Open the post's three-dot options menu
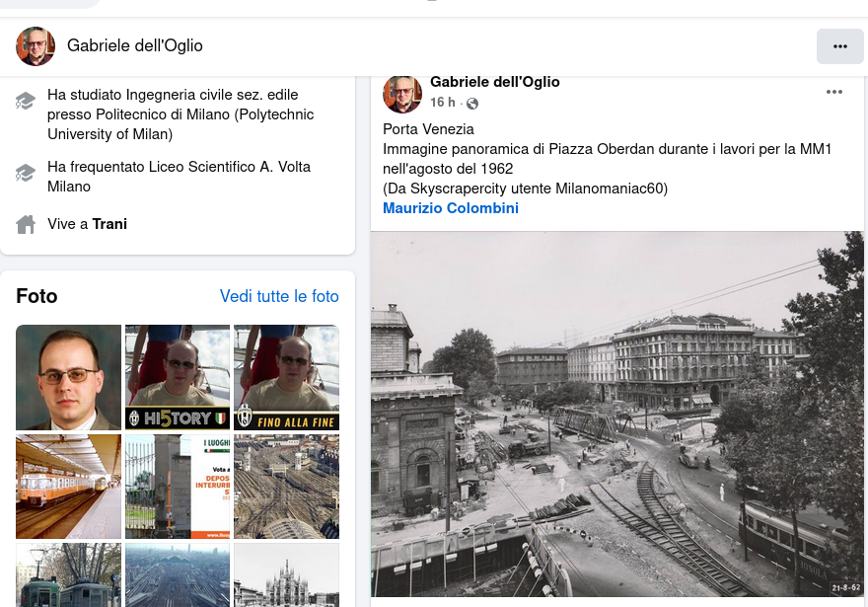The height and width of the screenshot is (607, 868). [833, 93]
